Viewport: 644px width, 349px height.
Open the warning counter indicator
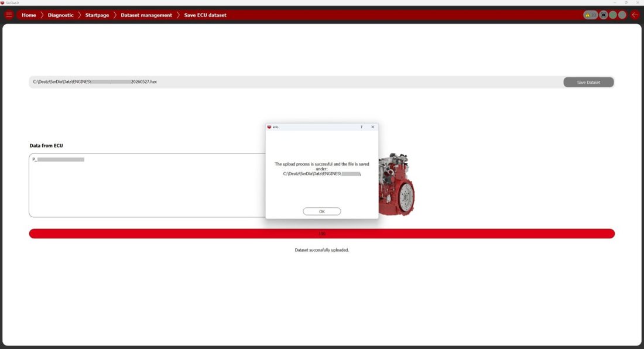[590, 15]
